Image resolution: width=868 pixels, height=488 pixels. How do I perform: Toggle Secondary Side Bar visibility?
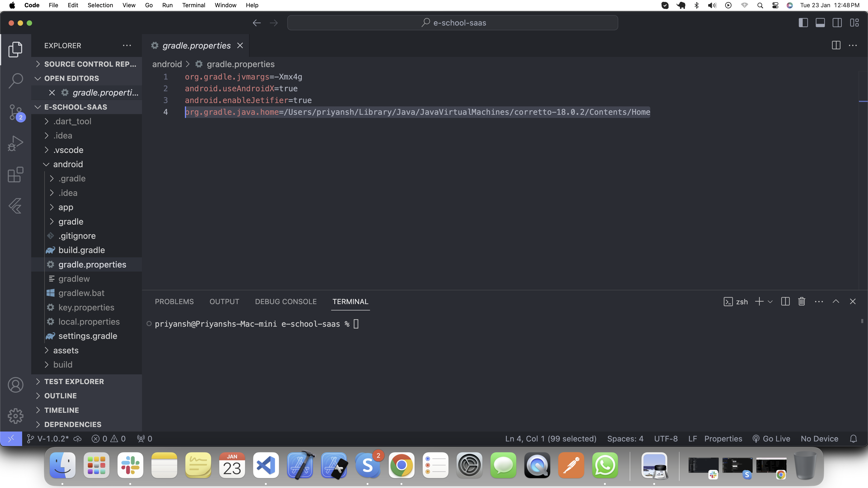click(837, 23)
